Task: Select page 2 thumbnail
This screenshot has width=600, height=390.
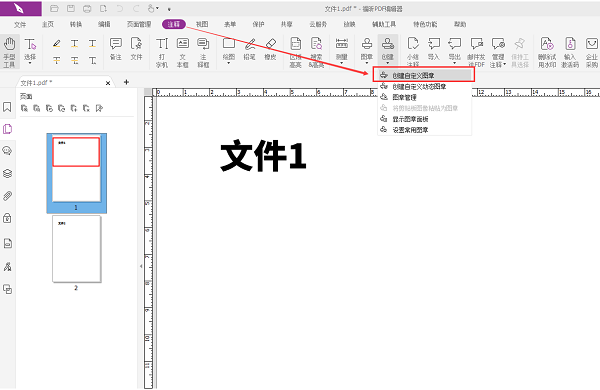Action: (77, 249)
